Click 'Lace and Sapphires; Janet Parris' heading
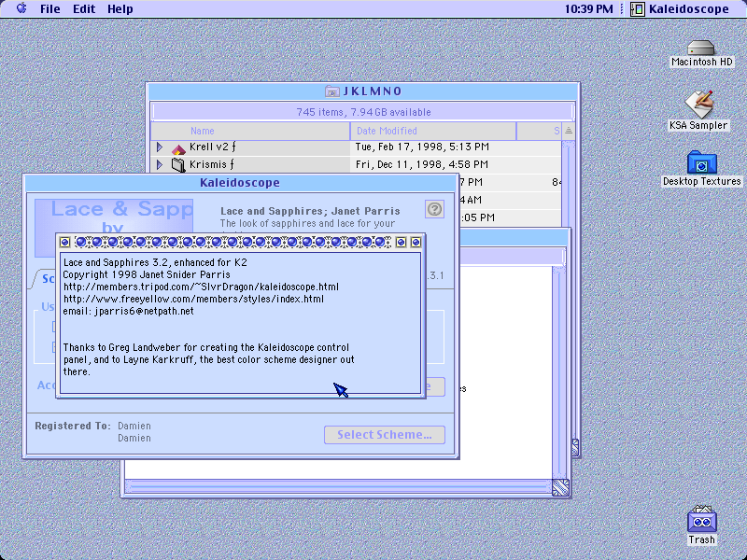The image size is (747, 560). click(310, 211)
